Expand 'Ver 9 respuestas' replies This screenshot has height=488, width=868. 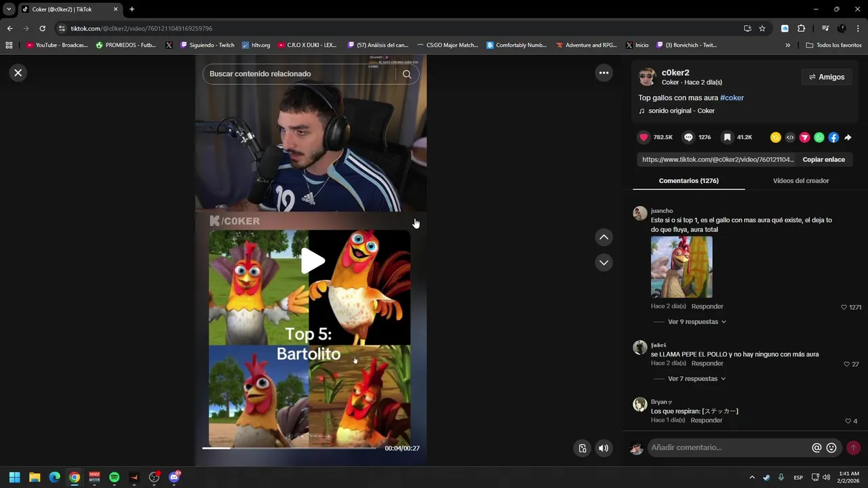pos(696,322)
